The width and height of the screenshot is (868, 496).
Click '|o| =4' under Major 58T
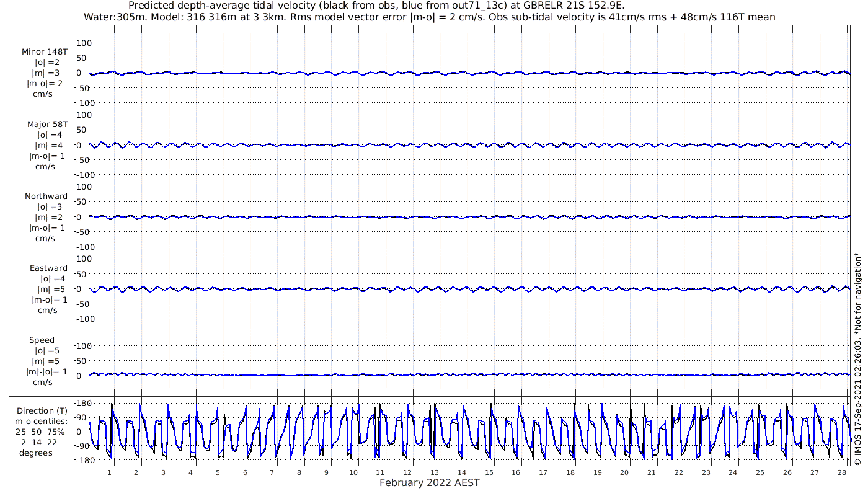click(50, 135)
